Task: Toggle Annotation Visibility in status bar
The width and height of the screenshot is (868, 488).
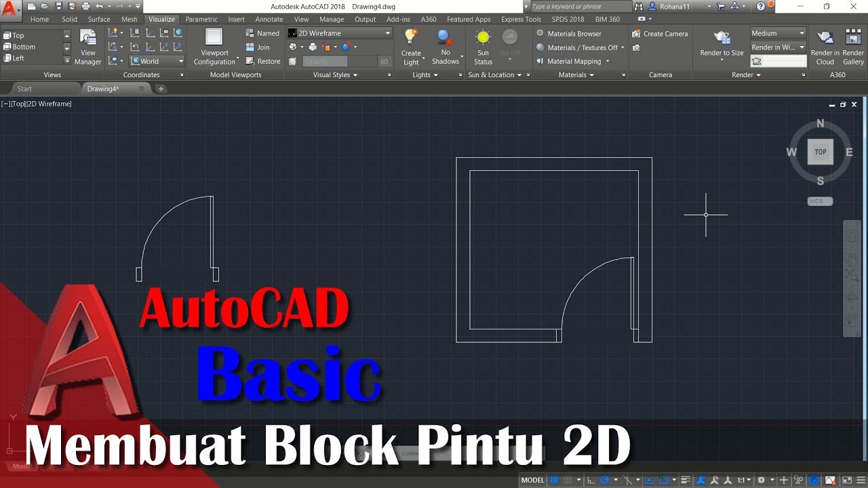Action: coord(701,480)
